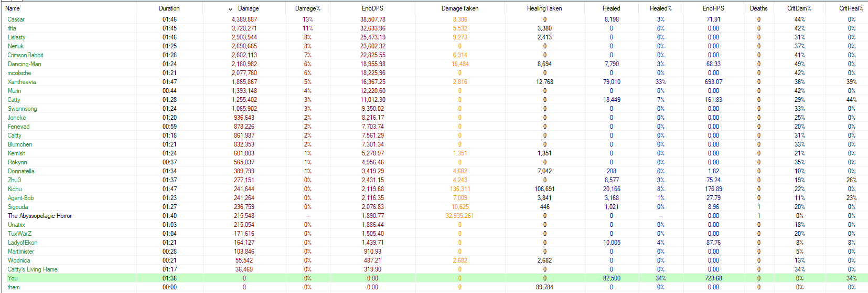868x293 pixels.
Task: Sort by the Duration column header
Action: point(169,8)
